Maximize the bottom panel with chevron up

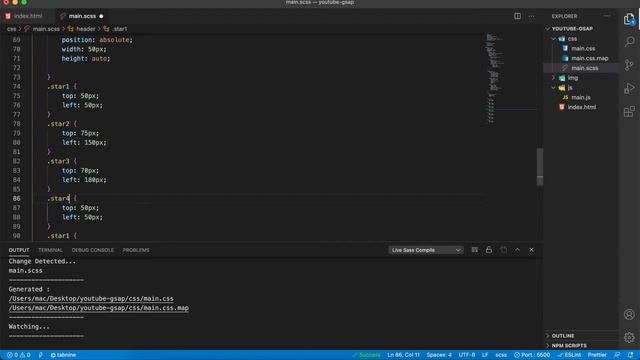(517, 250)
